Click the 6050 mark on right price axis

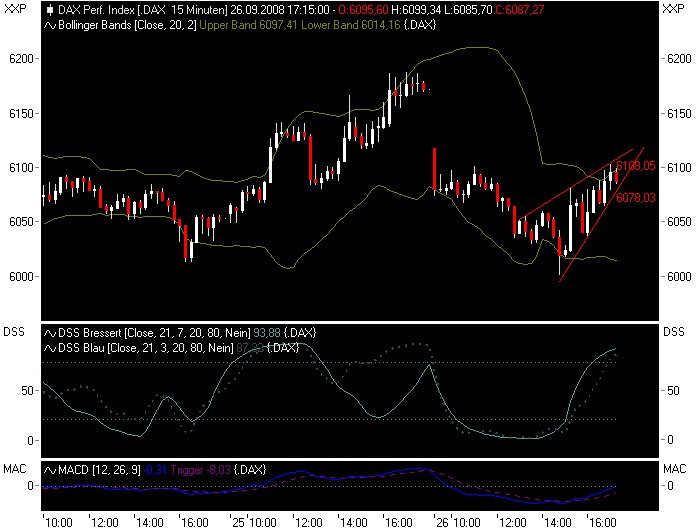click(x=679, y=222)
